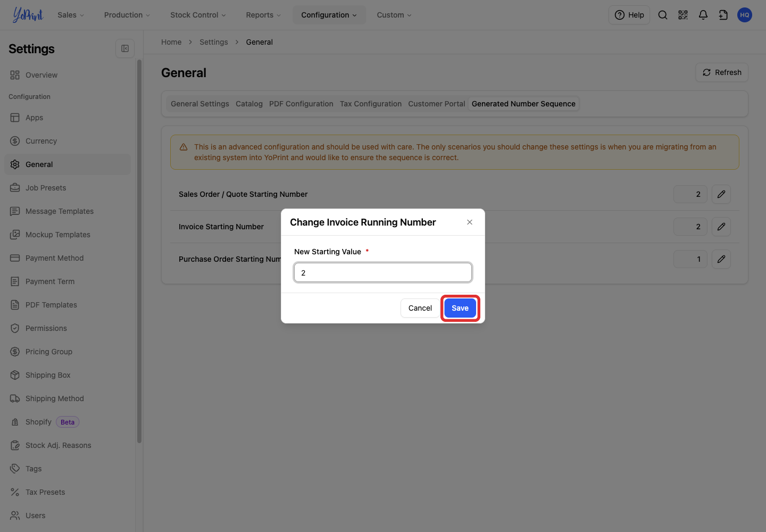Open Message Templates settings

point(68,211)
